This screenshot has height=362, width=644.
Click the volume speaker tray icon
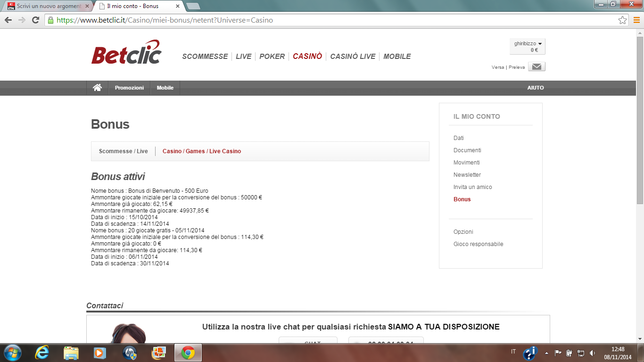tap(592, 353)
